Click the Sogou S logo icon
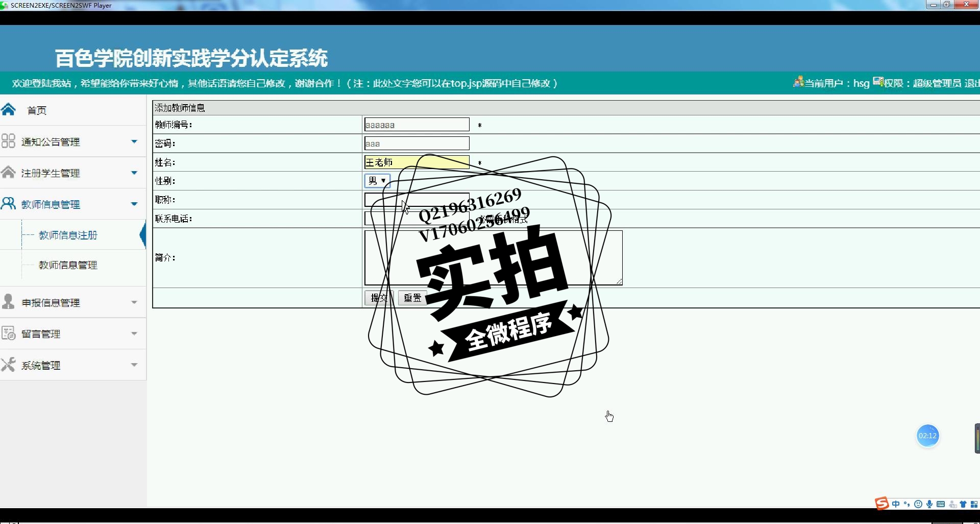980x524 pixels. [x=881, y=504]
